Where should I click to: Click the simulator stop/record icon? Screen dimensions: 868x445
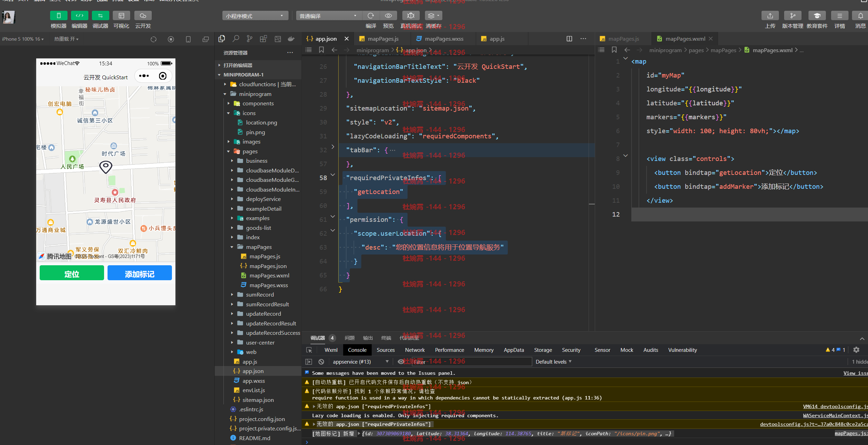tap(171, 39)
